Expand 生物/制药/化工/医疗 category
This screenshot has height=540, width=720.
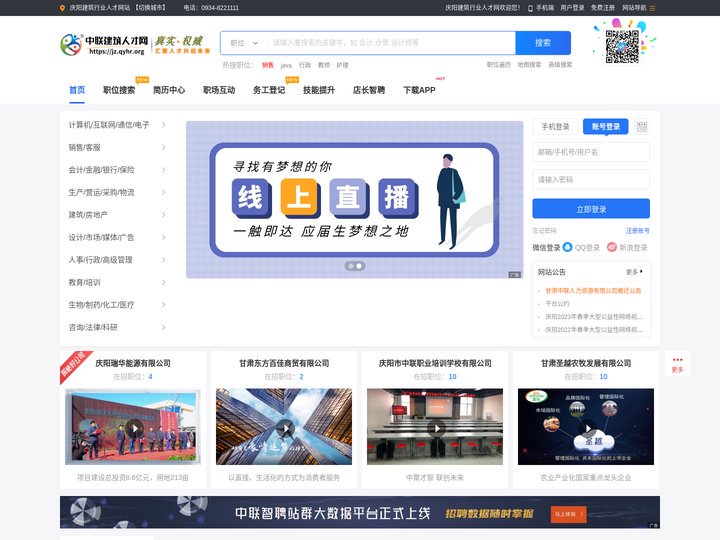pyautogui.click(x=163, y=305)
